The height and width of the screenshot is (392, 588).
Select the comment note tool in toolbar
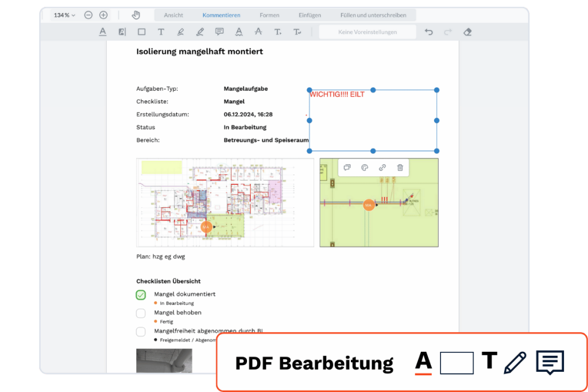click(x=219, y=32)
